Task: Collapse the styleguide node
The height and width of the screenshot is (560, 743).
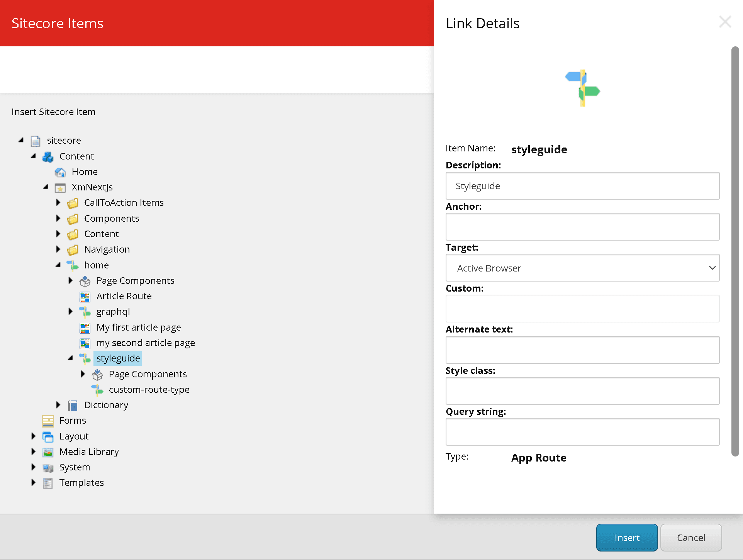Action: point(70,358)
